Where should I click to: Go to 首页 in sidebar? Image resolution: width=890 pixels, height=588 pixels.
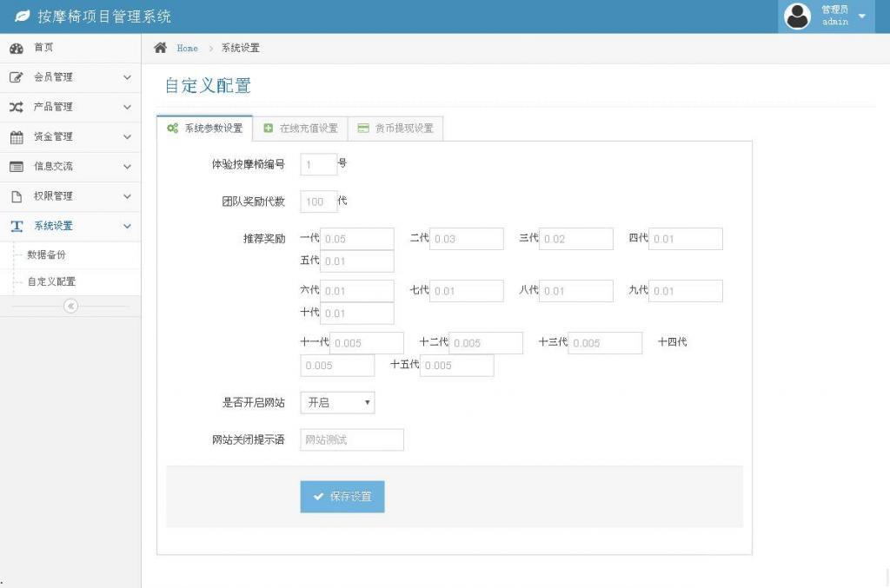(70, 48)
